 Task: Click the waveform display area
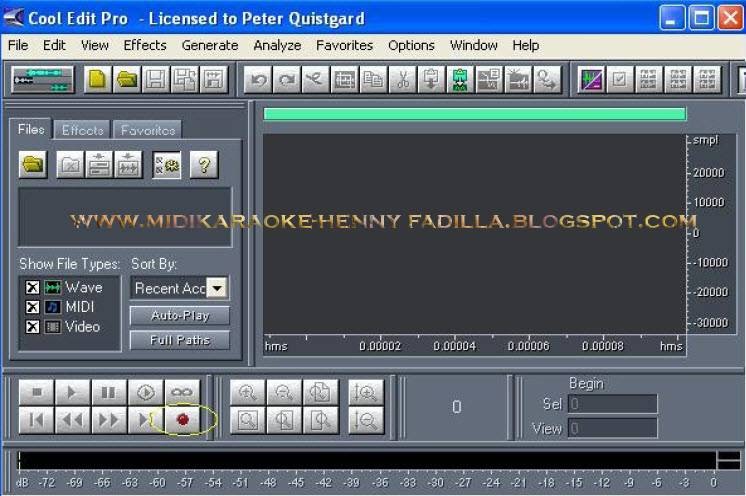pos(474,234)
